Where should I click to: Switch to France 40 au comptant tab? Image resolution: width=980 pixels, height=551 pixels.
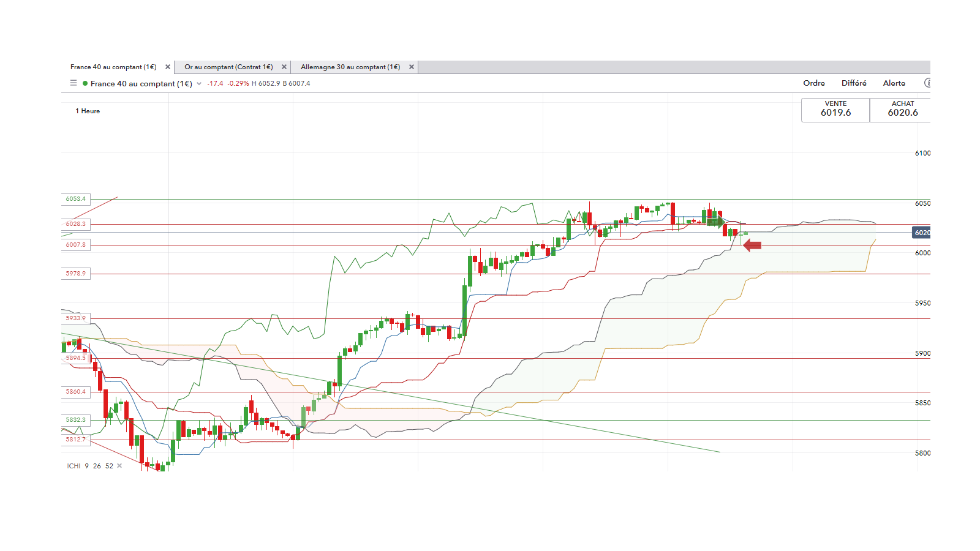(113, 67)
